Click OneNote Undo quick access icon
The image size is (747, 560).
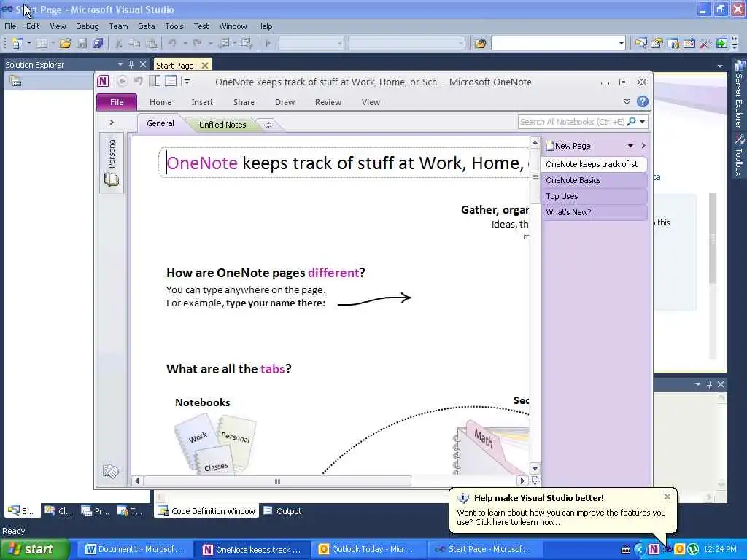coord(138,82)
